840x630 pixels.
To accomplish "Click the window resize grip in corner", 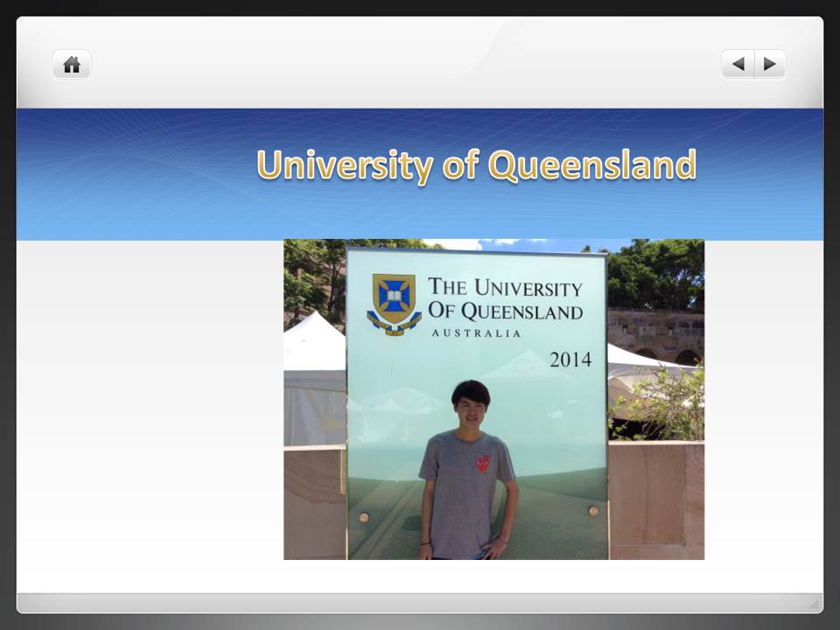I will tap(814, 604).
